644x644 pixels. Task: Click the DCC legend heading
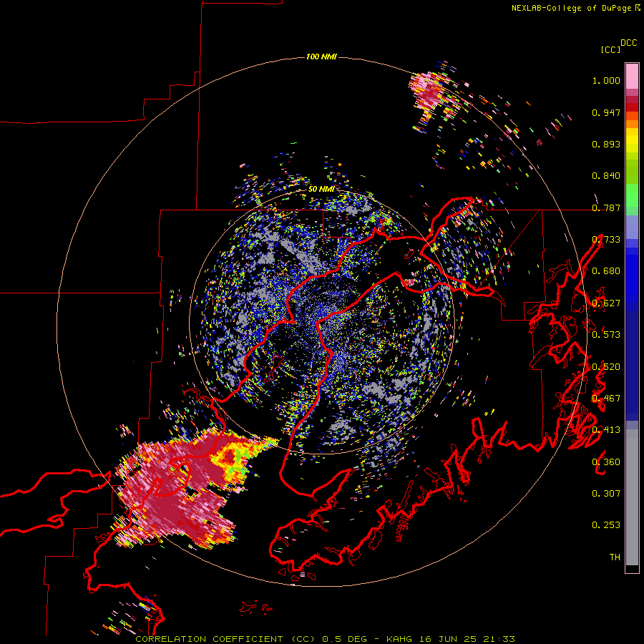[x=629, y=43]
